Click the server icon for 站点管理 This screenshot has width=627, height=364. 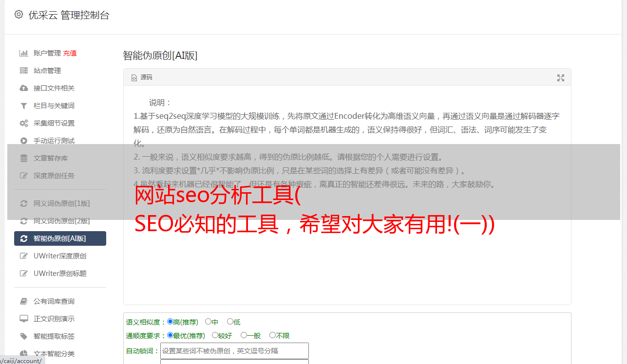(x=23, y=71)
